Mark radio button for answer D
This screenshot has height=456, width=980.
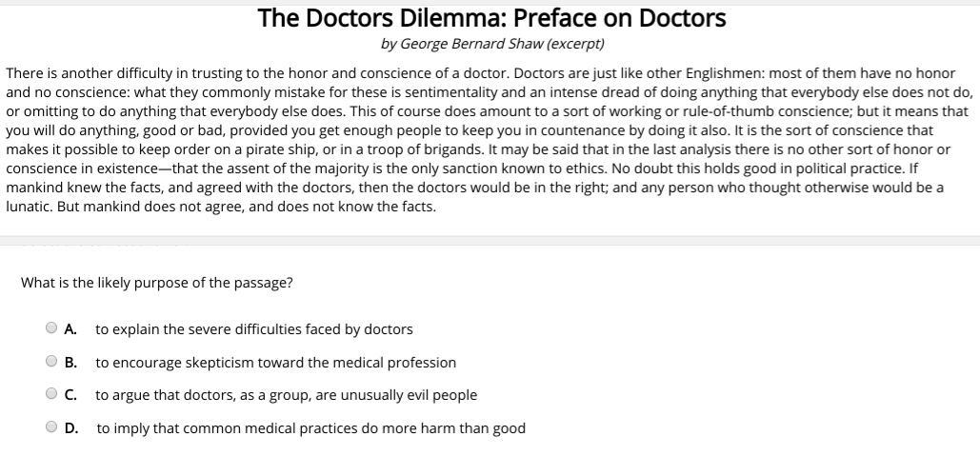click(x=51, y=427)
